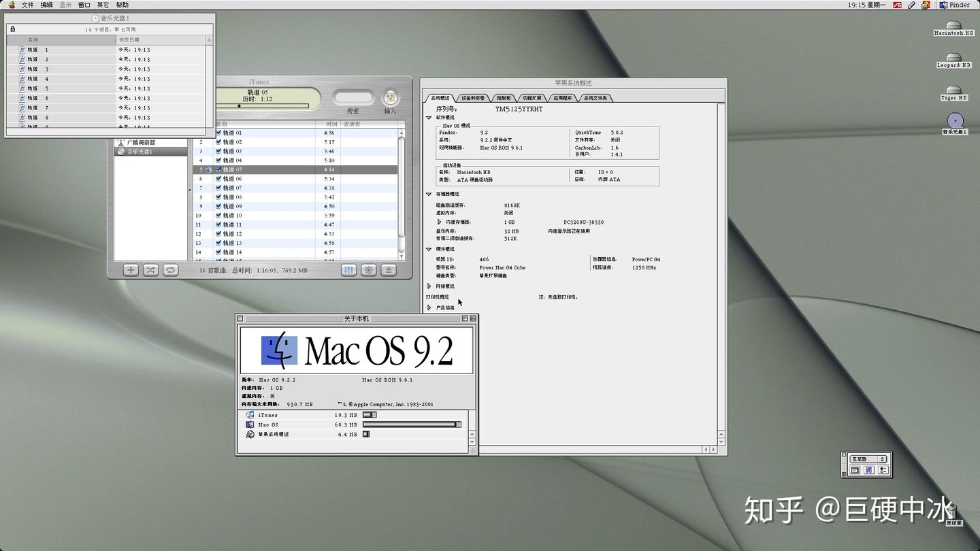Click the iTunes import (输入) button

(x=390, y=98)
